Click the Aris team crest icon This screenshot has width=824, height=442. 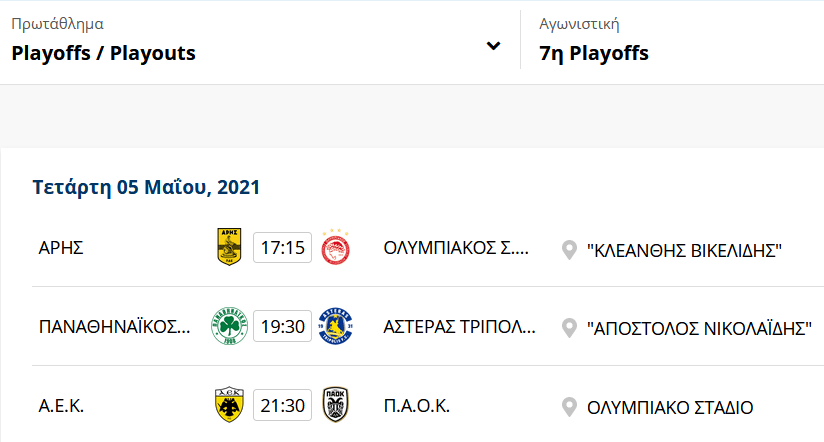pos(230,247)
